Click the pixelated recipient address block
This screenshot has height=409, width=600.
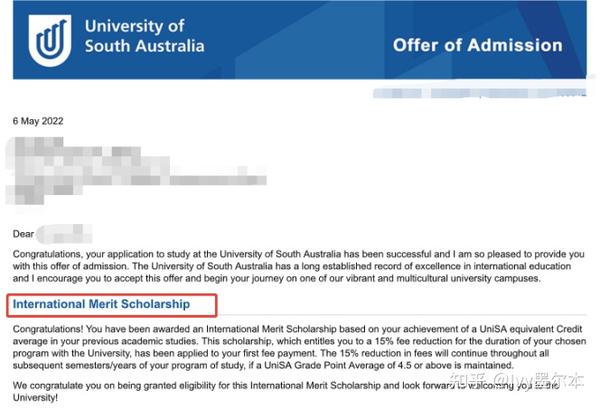136,170
